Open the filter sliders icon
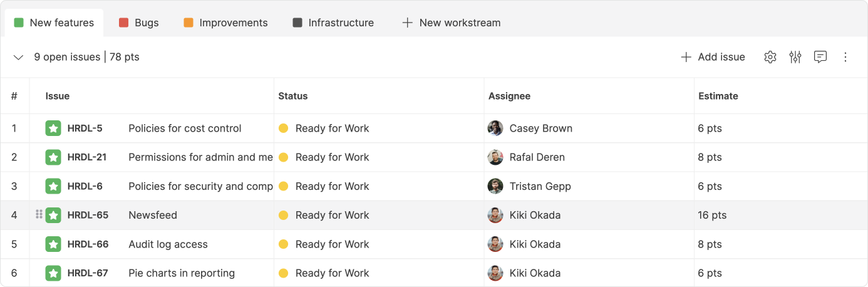This screenshot has width=868, height=287. pos(795,57)
